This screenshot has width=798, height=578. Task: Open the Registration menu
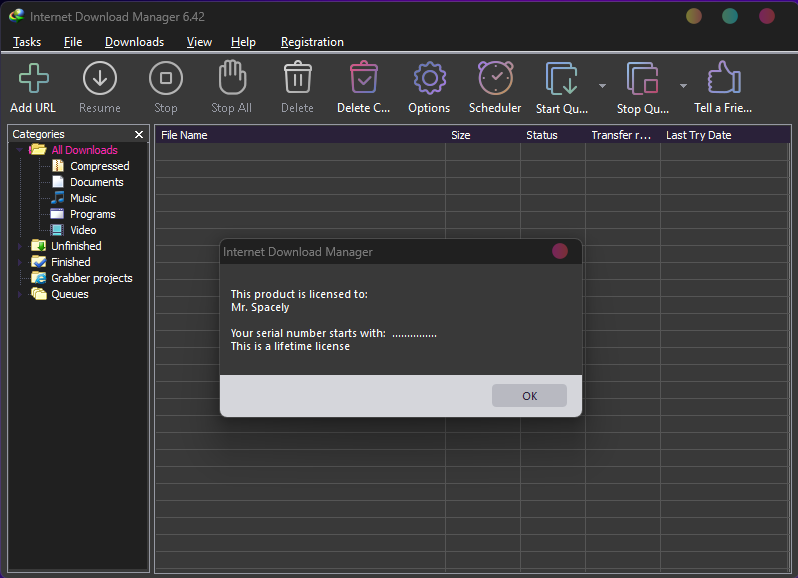coord(312,42)
